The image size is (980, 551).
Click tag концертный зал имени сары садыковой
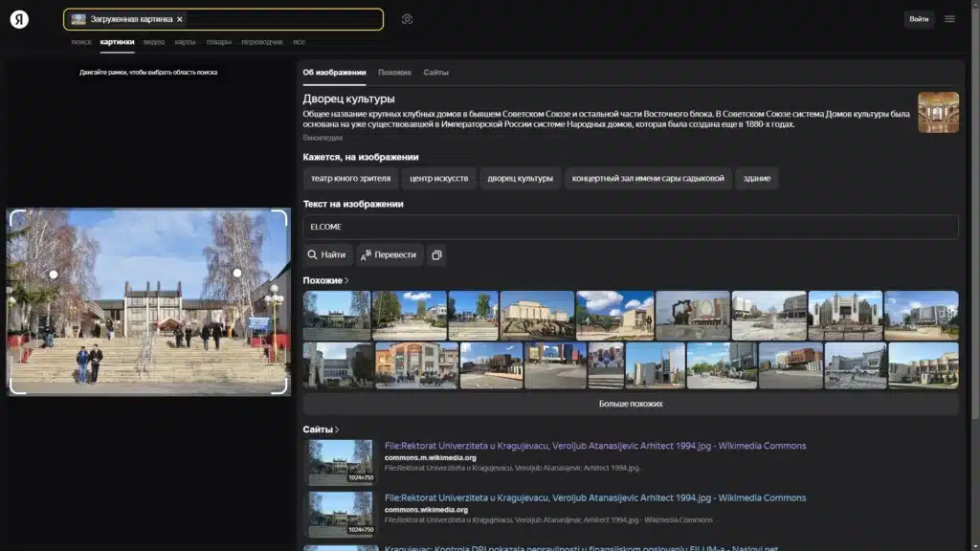coord(648,178)
